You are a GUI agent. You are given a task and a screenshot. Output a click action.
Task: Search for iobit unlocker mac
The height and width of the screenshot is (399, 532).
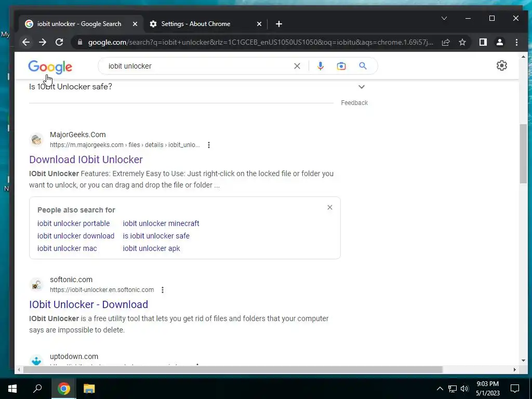click(x=67, y=248)
